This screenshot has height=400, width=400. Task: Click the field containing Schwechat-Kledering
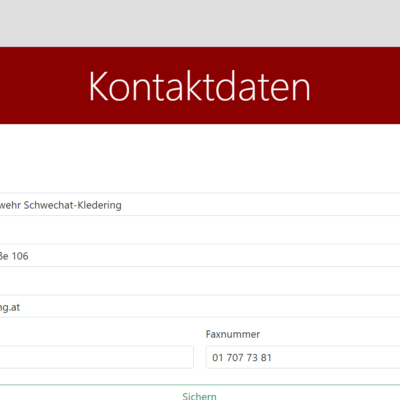200,205
